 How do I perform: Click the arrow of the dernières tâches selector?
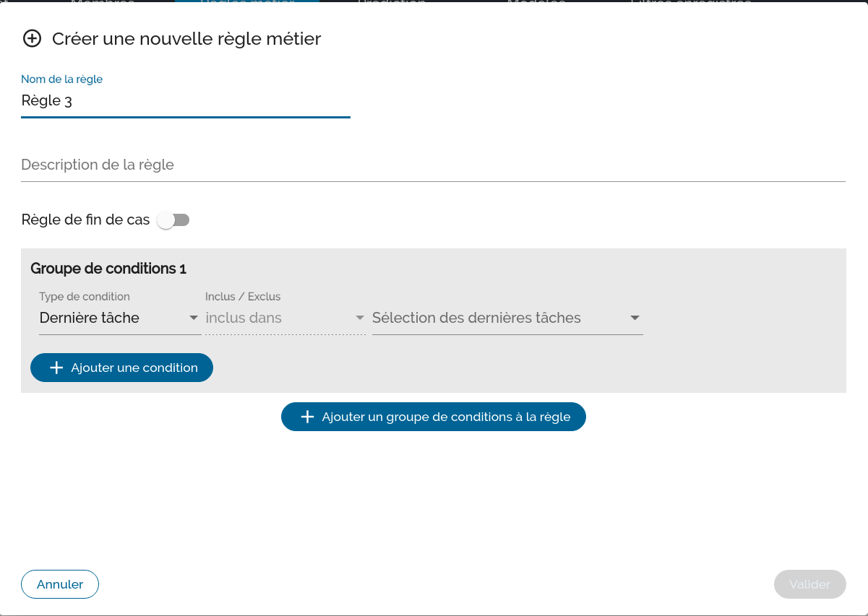635,318
